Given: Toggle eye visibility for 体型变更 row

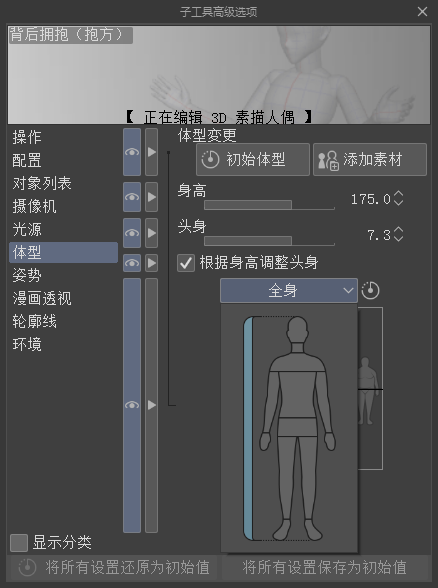Looking at the screenshot, I should [132, 152].
